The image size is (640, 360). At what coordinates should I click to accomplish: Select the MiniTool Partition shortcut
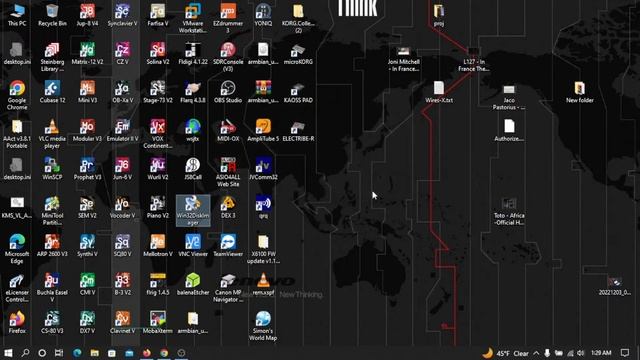(52, 211)
